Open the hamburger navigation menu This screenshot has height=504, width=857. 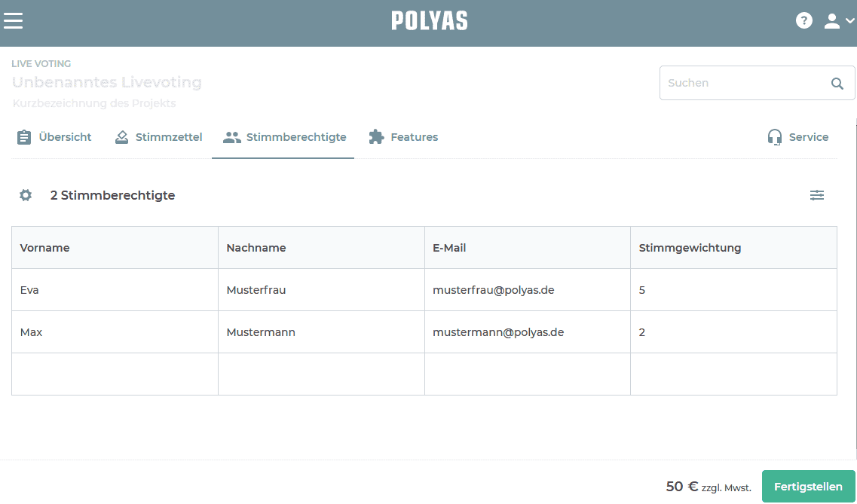pos(14,21)
